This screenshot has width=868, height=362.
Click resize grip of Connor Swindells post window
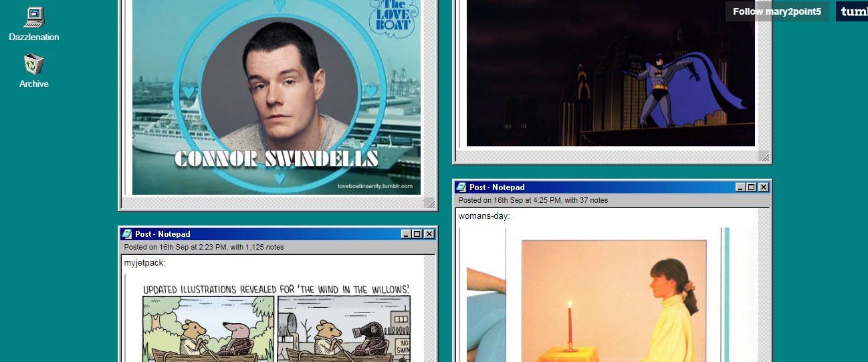(x=429, y=203)
